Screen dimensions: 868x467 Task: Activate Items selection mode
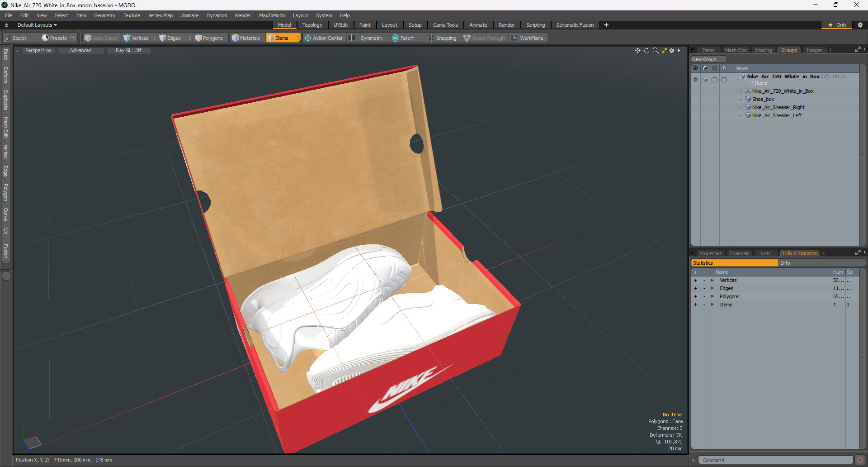283,38
